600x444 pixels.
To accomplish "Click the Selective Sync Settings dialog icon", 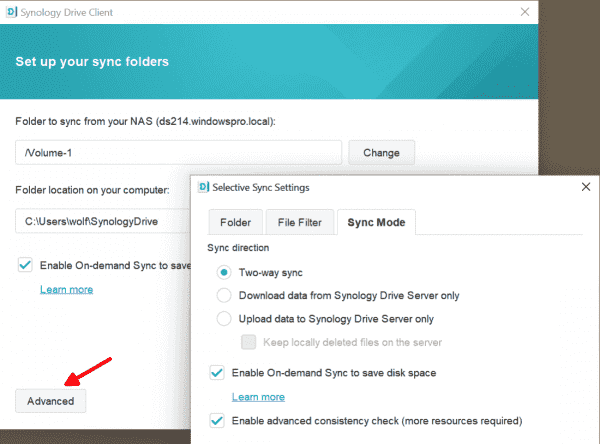I will click(x=204, y=187).
